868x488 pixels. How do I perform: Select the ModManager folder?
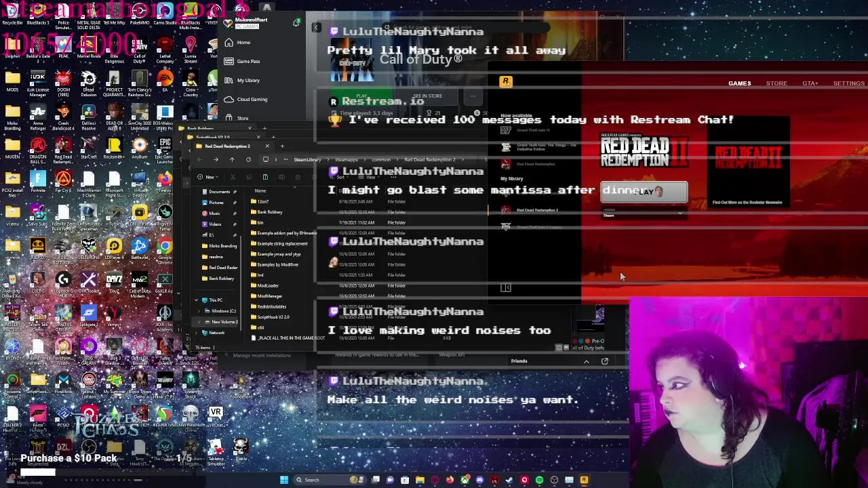(x=267, y=296)
